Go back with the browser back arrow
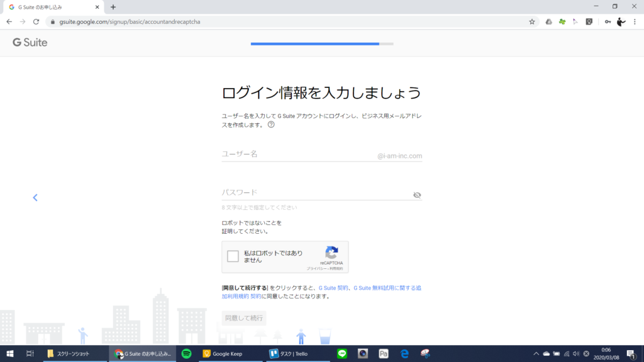 (9, 22)
